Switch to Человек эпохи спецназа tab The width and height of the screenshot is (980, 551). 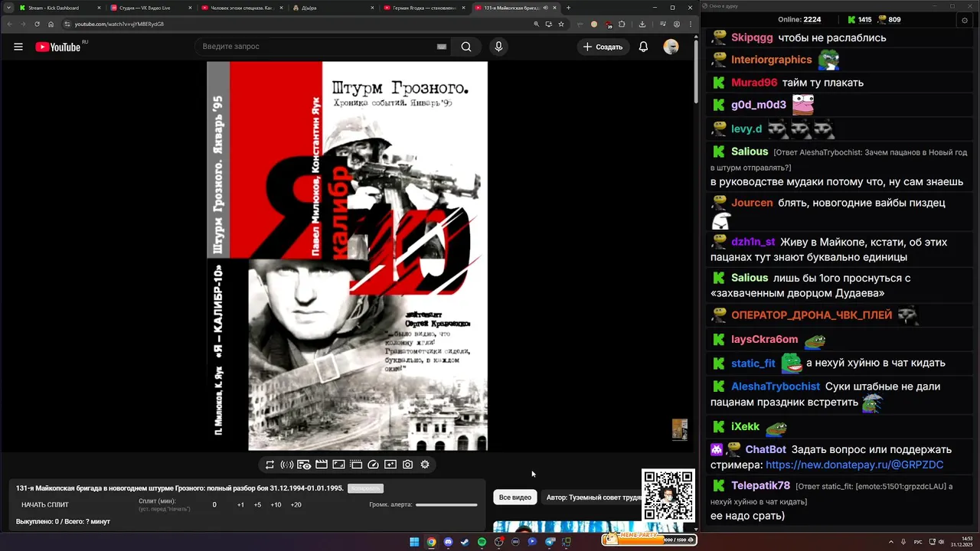pyautogui.click(x=240, y=8)
